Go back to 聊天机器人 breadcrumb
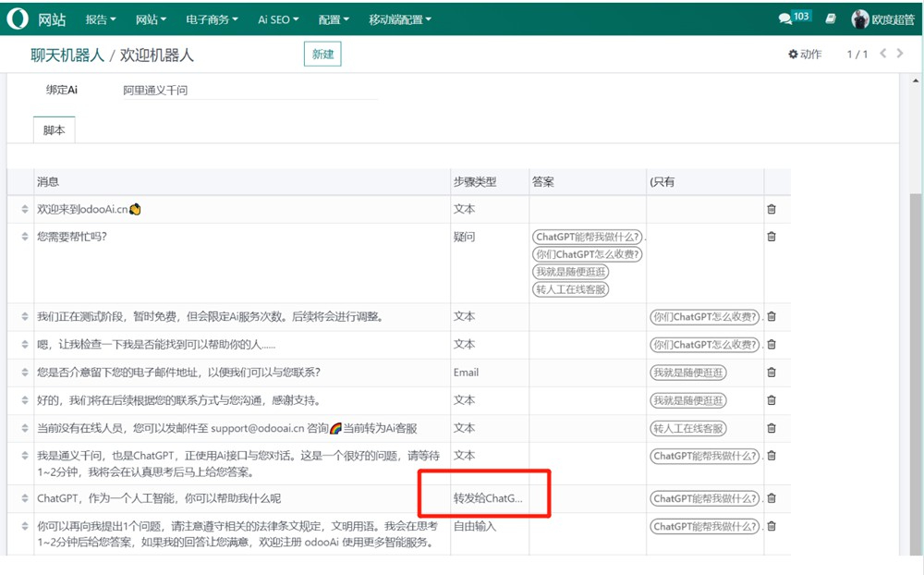The width and height of the screenshot is (924, 575). pos(67,55)
